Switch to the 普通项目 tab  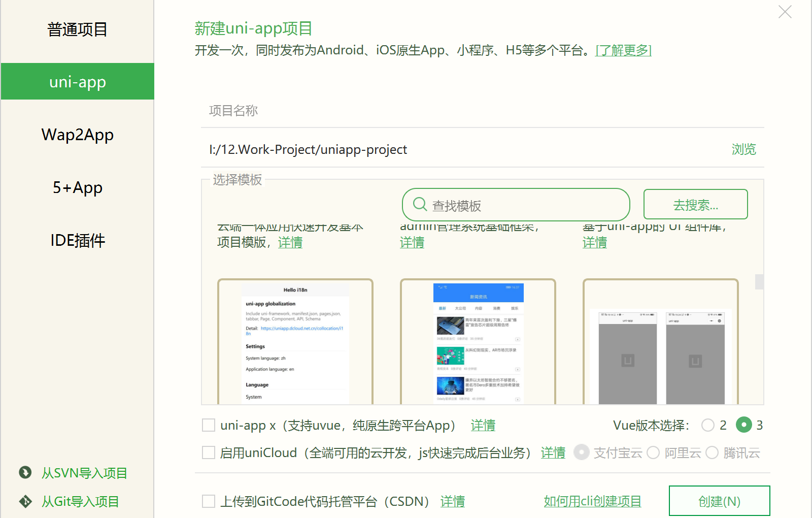[77, 29]
